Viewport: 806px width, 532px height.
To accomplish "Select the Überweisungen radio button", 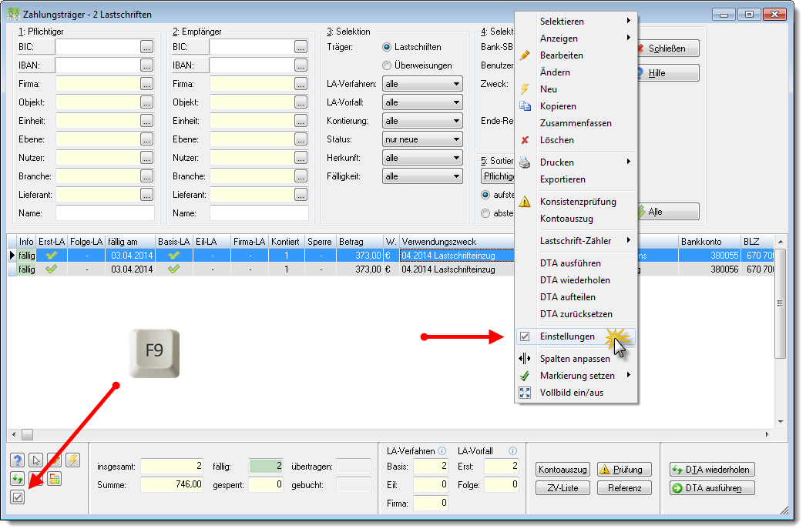I will point(387,65).
